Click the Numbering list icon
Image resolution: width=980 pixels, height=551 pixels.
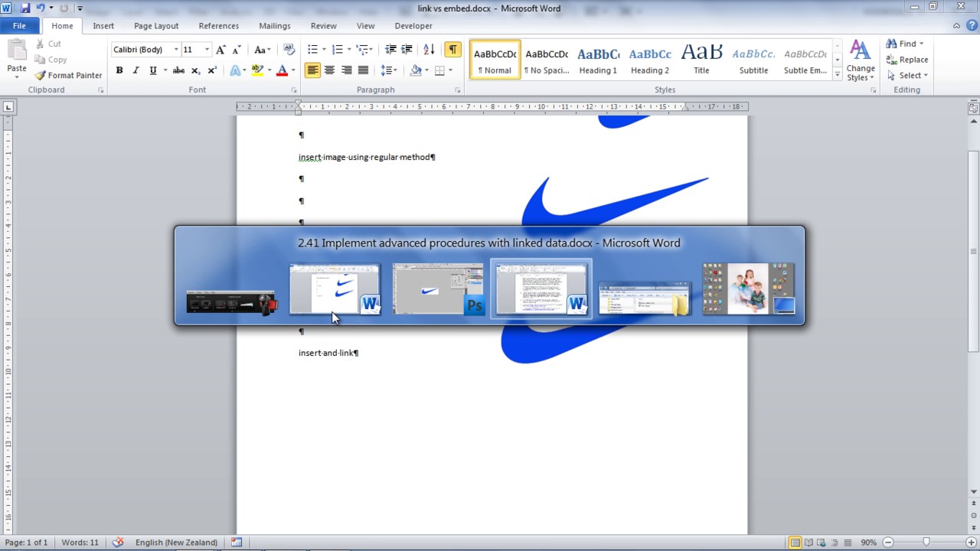click(x=337, y=50)
